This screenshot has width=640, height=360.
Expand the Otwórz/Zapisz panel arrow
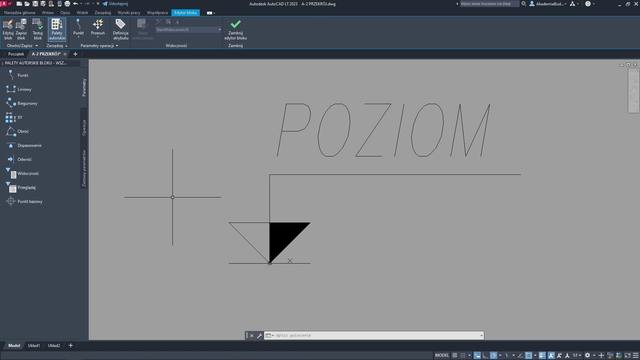pyautogui.click(x=36, y=46)
